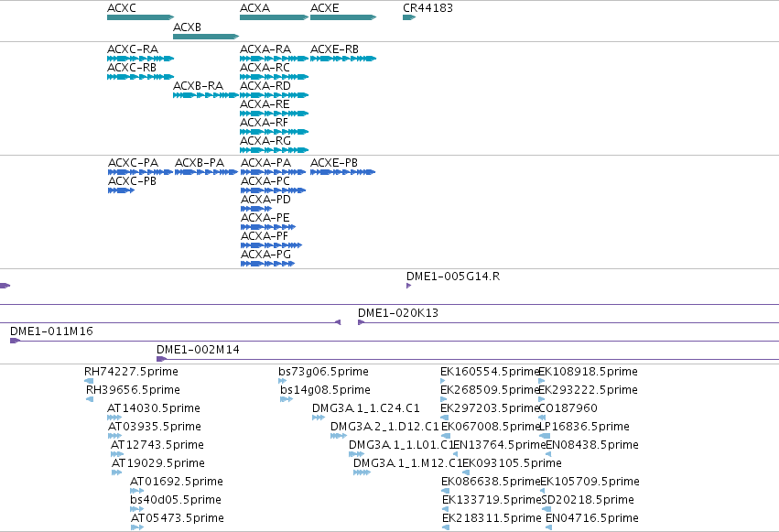Select EST bs40d05.5prime
Screen dimensions: 779x532
(136, 509)
